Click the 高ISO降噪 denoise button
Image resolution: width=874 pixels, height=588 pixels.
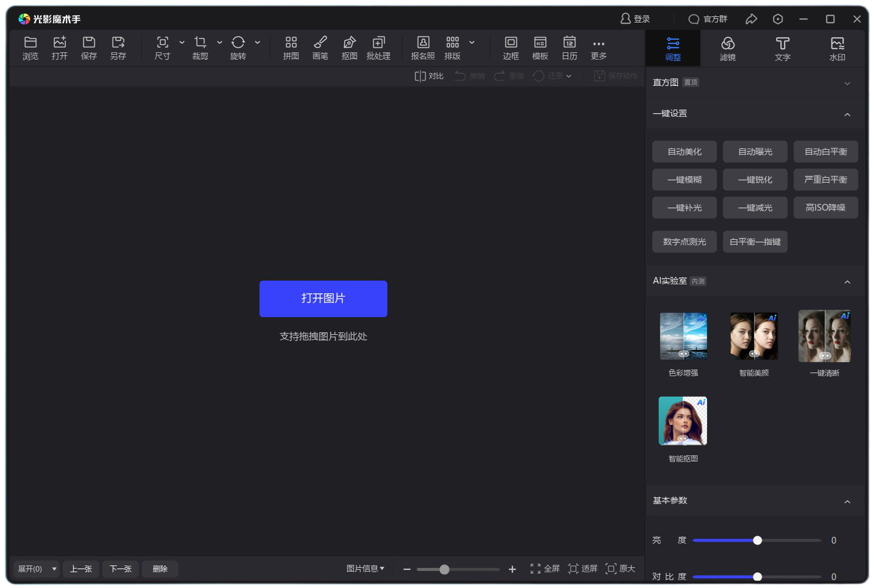pyautogui.click(x=826, y=208)
